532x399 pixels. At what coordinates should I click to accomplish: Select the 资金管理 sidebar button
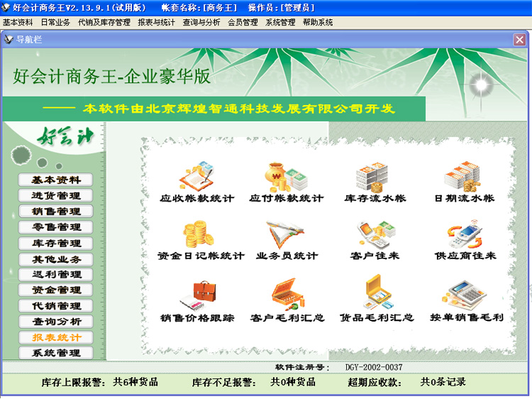(x=55, y=290)
